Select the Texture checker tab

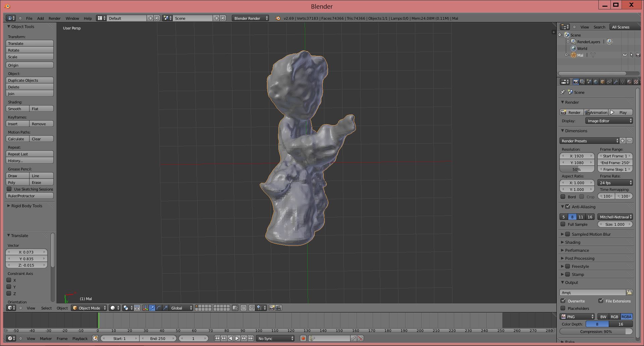tap(636, 81)
